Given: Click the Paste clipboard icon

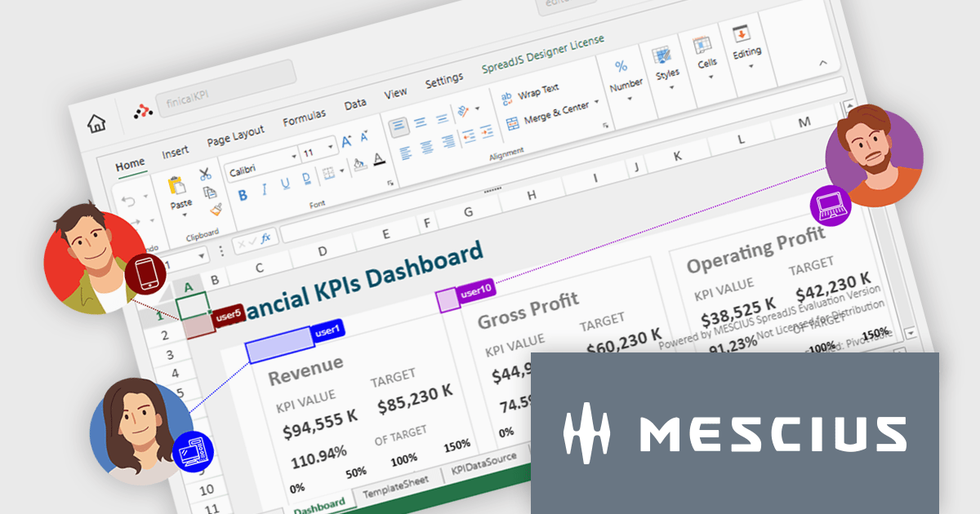Looking at the screenshot, I should click(x=177, y=186).
